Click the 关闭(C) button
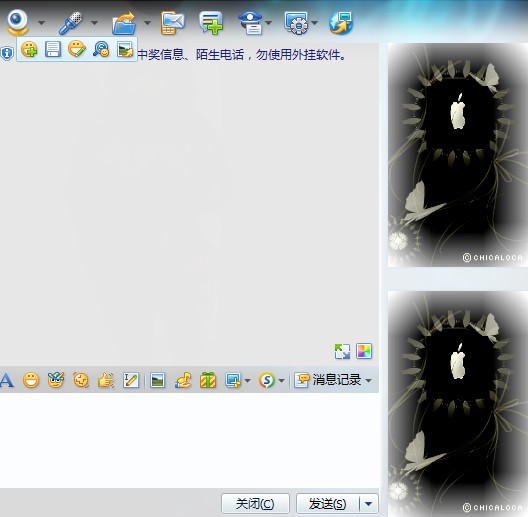528x517 pixels. (255, 504)
